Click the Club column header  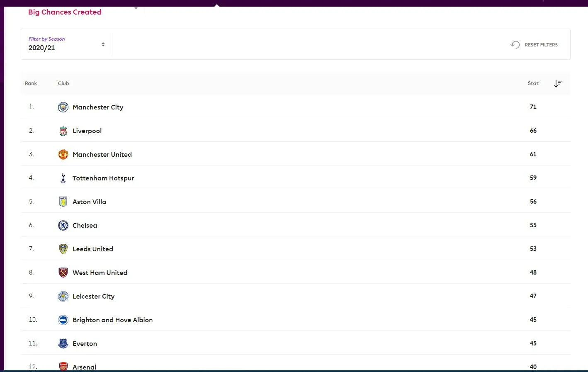[x=63, y=83]
